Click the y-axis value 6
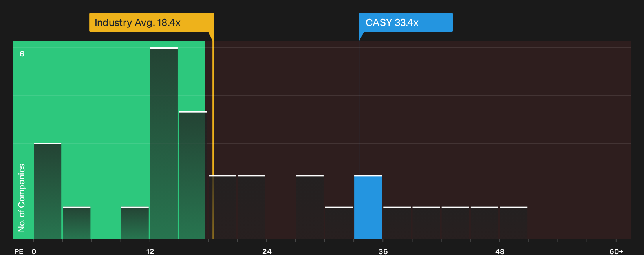The height and width of the screenshot is (255, 644). point(22,54)
